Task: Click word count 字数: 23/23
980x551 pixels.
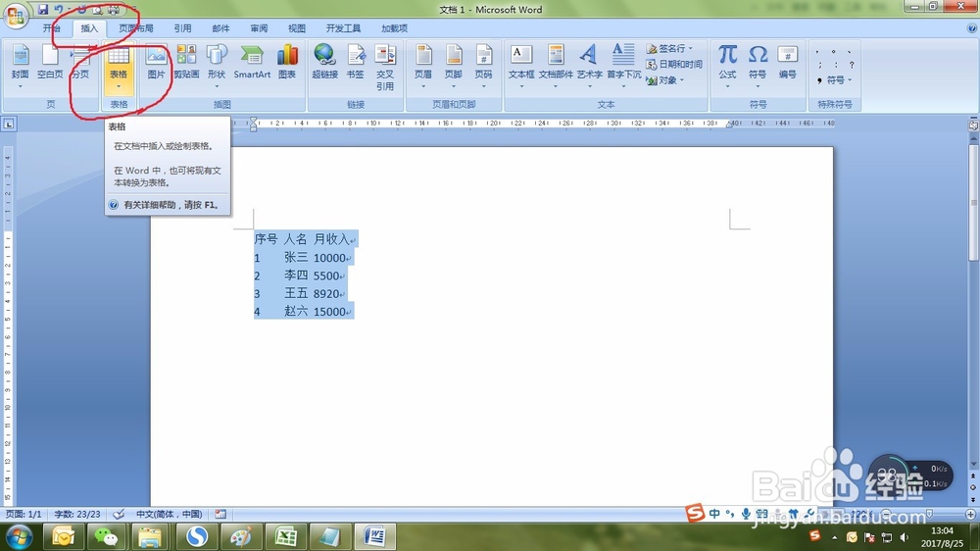Action: (77, 514)
